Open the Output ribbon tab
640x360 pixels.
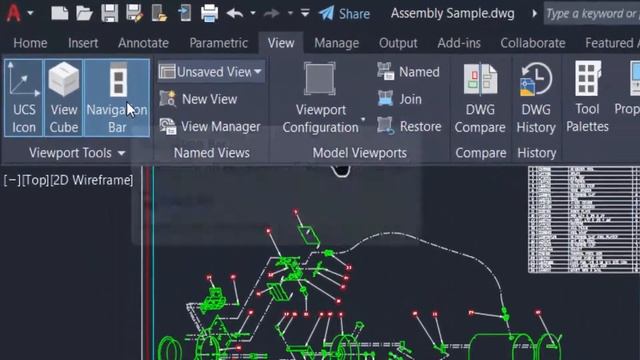click(x=398, y=43)
